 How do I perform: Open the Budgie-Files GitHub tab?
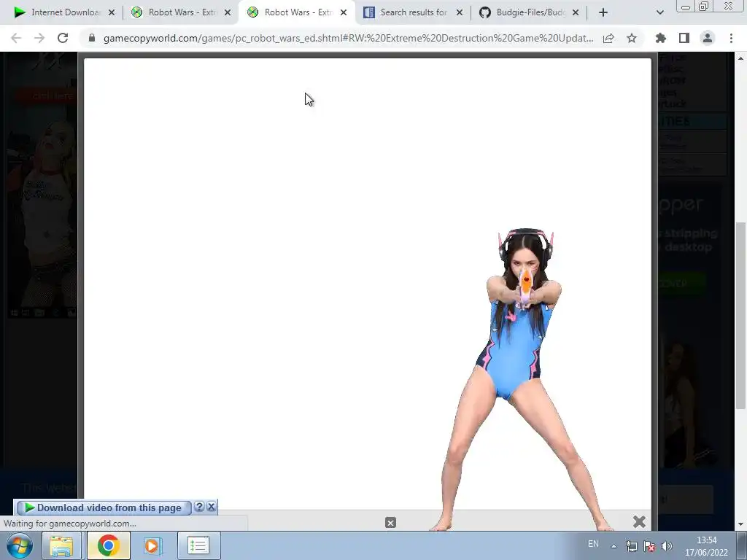(x=522, y=12)
